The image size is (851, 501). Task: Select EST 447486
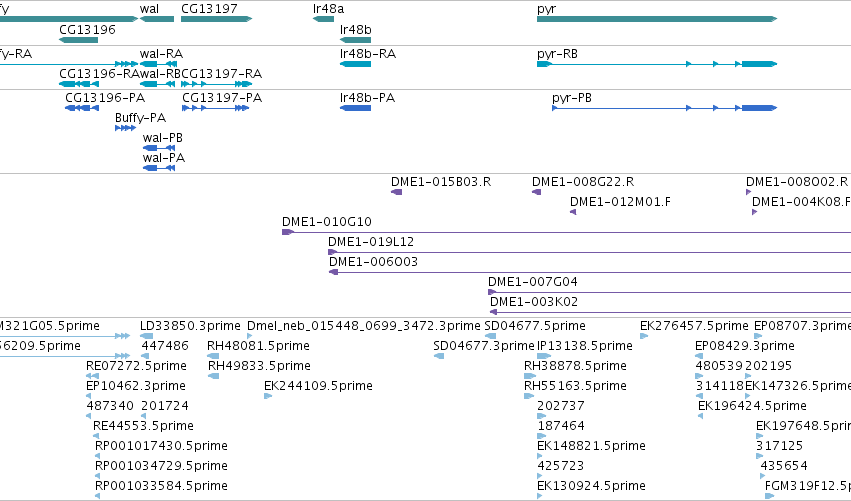[x=145, y=356]
